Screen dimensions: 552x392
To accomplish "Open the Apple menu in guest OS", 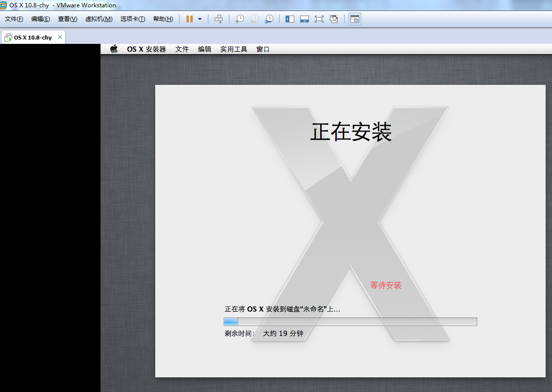I will coord(114,49).
